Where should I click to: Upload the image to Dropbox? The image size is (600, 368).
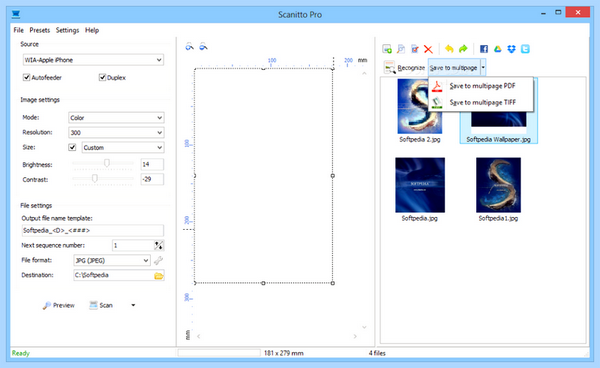pos(511,49)
